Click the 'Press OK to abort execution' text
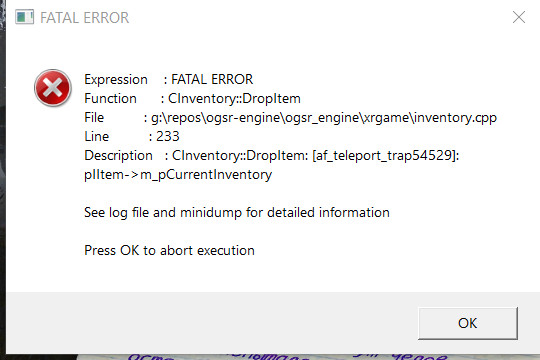540x360 pixels. tap(169, 250)
